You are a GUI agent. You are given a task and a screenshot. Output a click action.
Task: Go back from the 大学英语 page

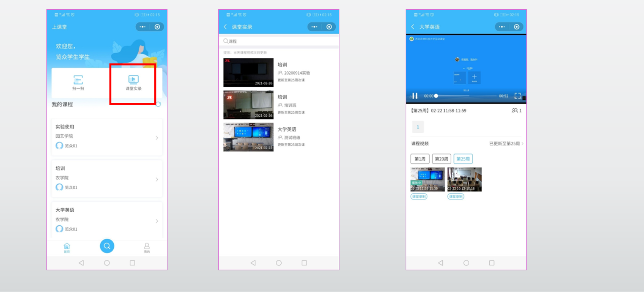point(413,27)
